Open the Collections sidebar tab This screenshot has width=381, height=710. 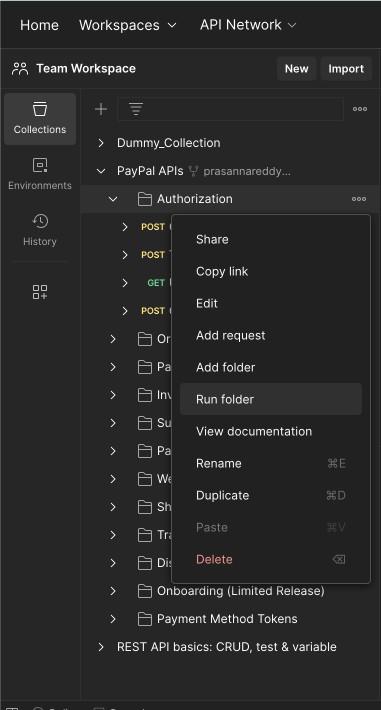40,119
